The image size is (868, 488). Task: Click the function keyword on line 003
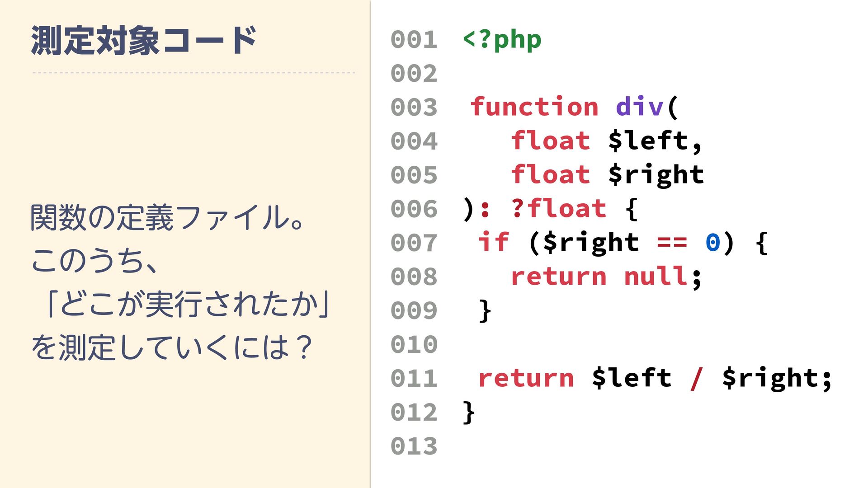click(534, 107)
